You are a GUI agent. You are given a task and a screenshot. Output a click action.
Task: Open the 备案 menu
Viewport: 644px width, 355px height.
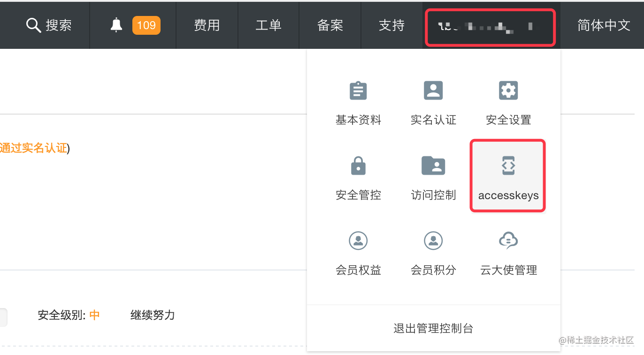click(x=330, y=25)
